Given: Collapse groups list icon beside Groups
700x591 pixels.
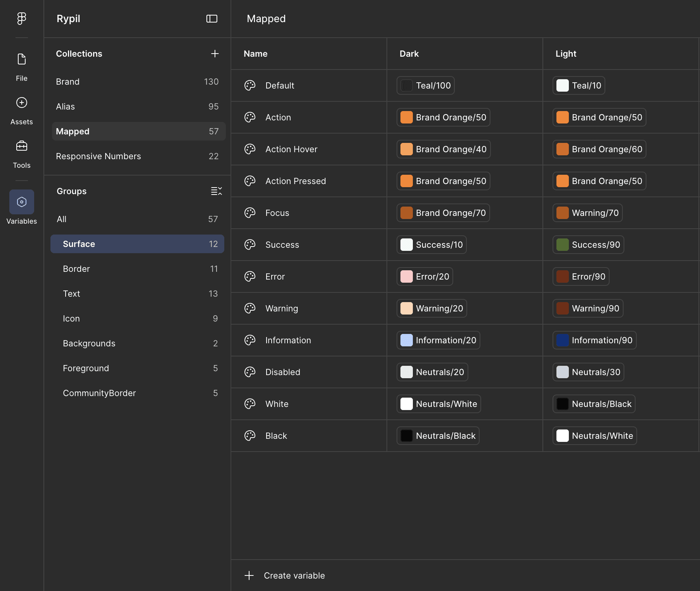Looking at the screenshot, I should 217,191.
